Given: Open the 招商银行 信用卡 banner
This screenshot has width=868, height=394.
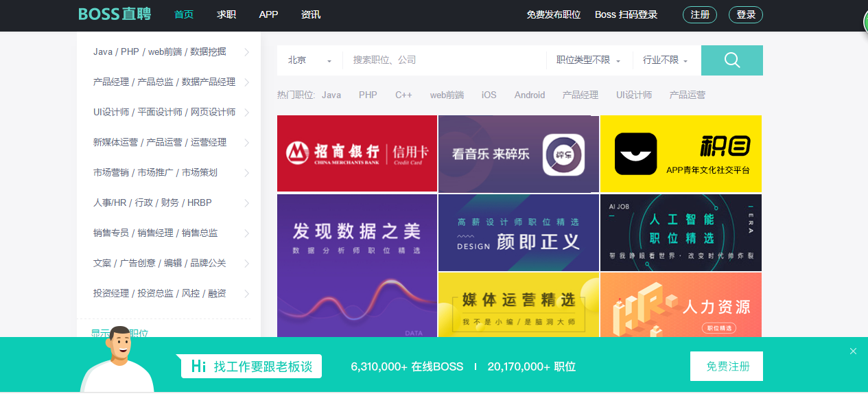Looking at the screenshot, I should [357, 154].
